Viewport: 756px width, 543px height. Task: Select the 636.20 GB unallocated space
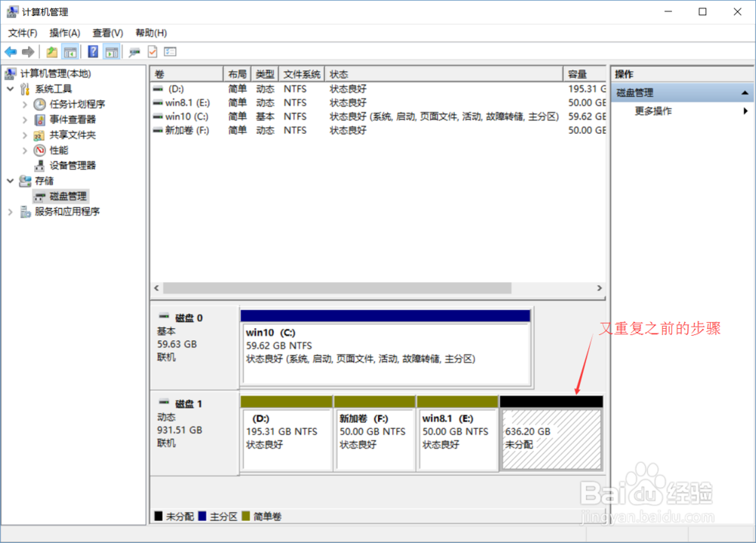pyautogui.click(x=552, y=433)
